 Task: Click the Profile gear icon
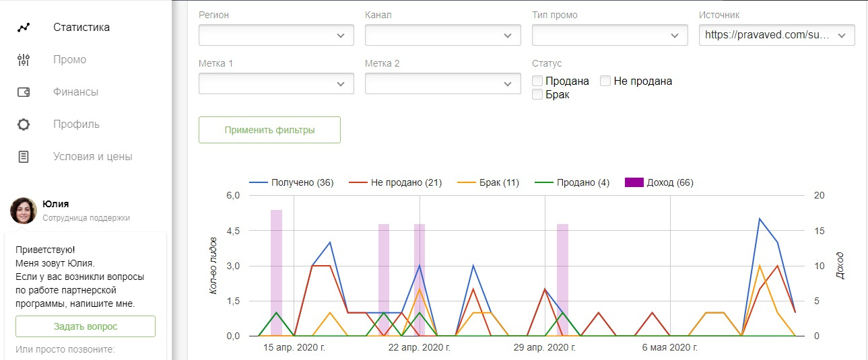click(x=24, y=124)
